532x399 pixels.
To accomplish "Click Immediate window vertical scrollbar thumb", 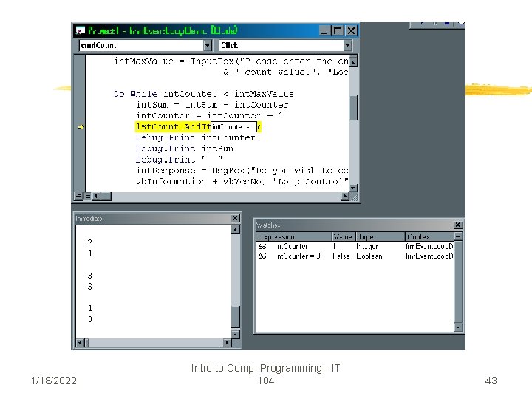I will [x=236, y=316].
